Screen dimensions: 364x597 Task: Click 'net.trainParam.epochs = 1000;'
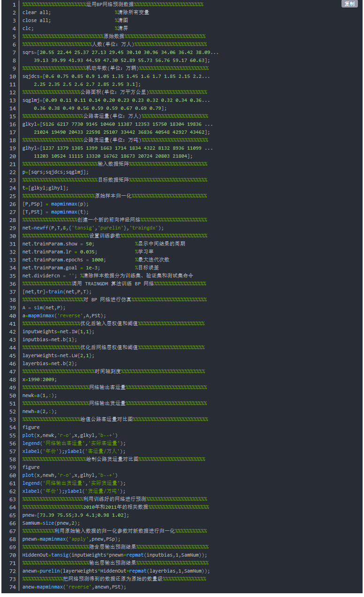point(64,260)
